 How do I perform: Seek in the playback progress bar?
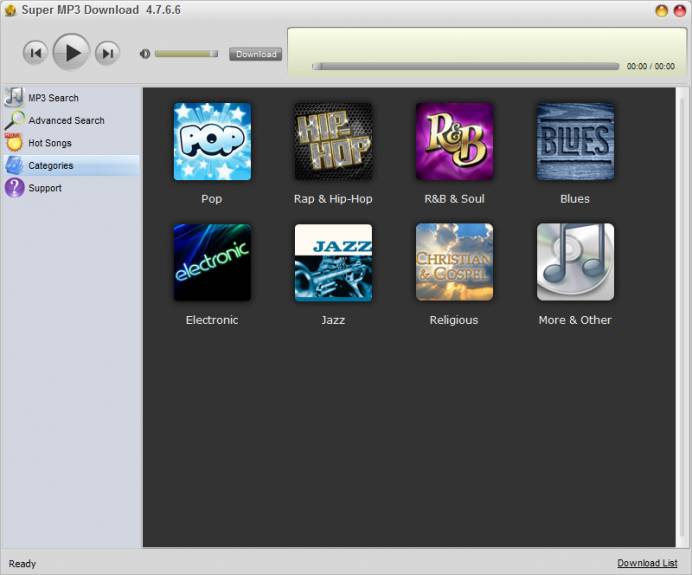coord(466,66)
